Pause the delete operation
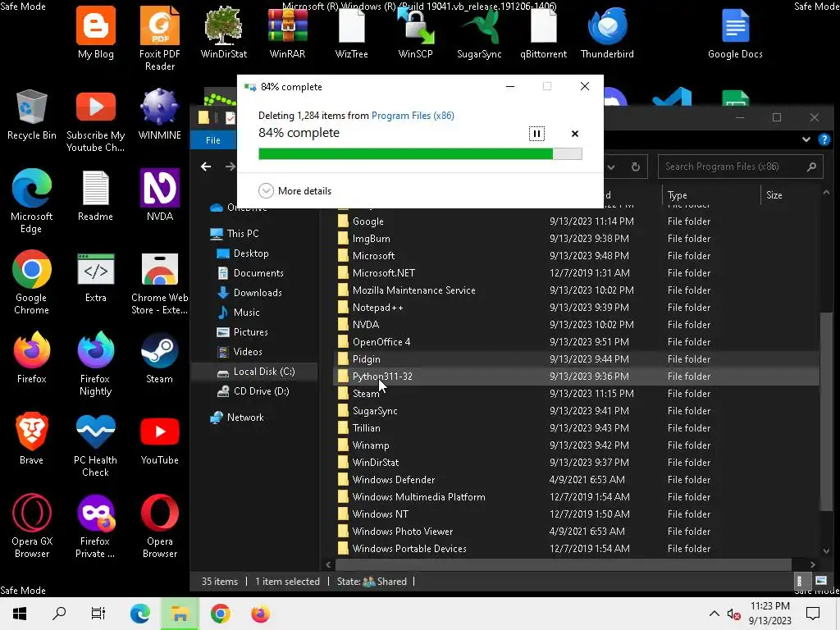The height and width of the screenshot is (630, 840). tap(536, 134)
